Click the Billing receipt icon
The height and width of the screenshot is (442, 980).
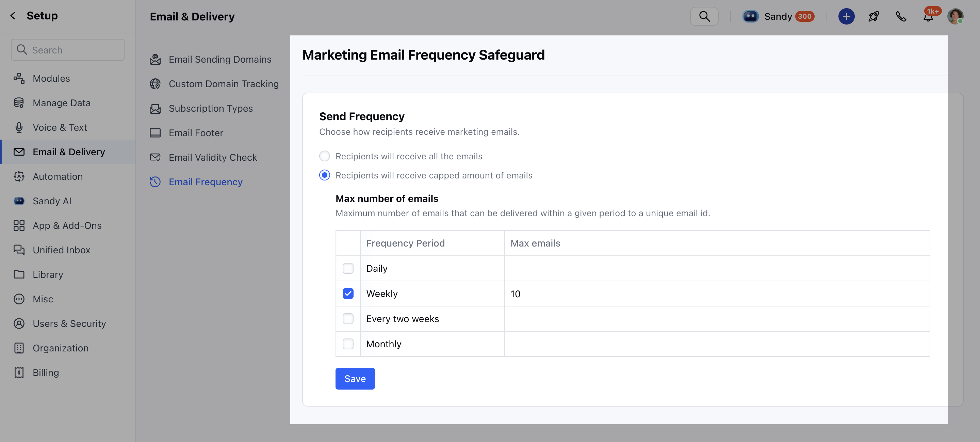(x=19, y=373)
